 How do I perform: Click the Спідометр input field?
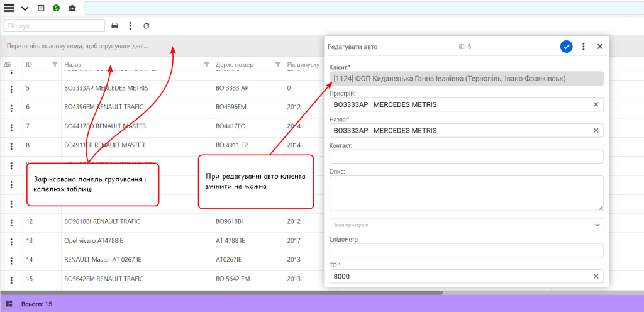coord(467,250)
